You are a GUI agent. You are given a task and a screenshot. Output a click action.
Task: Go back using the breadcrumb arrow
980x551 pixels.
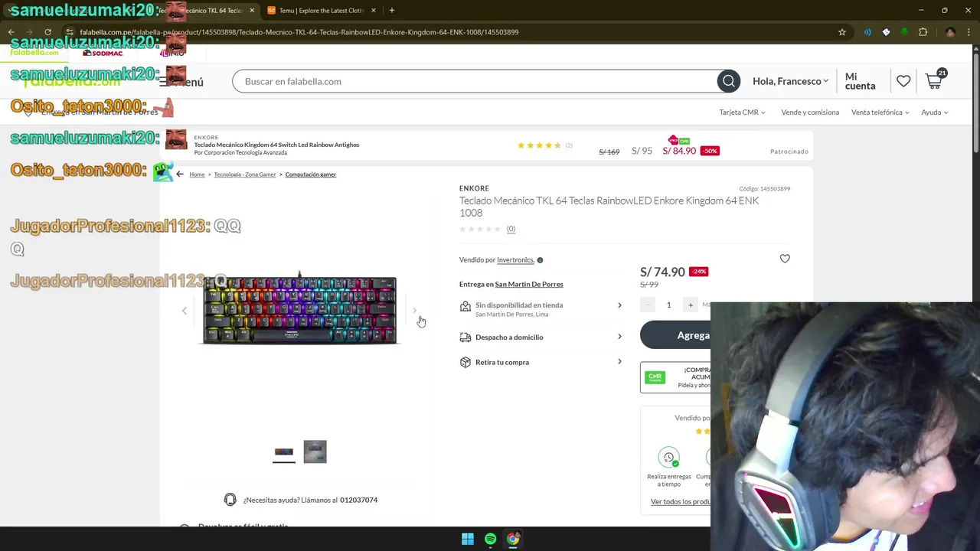point(180,174)
